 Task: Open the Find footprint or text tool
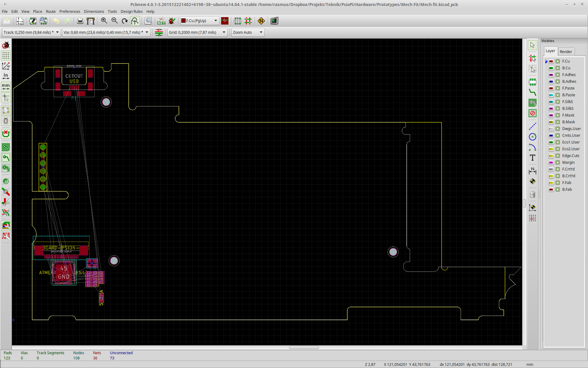point(148,21)
